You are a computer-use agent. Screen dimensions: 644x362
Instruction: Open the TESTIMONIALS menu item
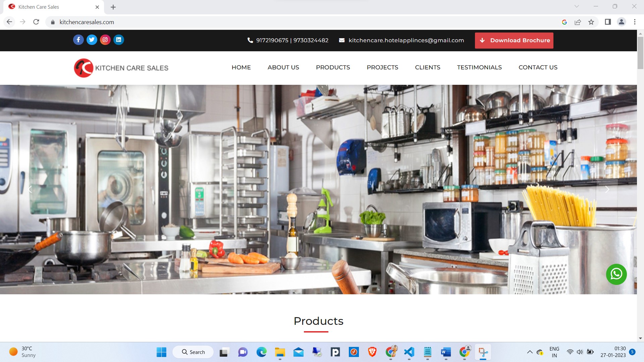pyautogui.click(x=479, y=67)
